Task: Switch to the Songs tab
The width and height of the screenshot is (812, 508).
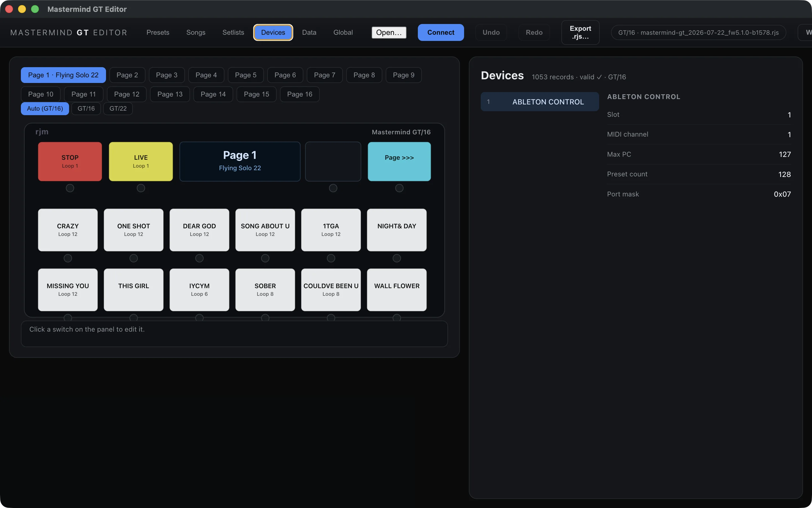Action: pos(196,32)
